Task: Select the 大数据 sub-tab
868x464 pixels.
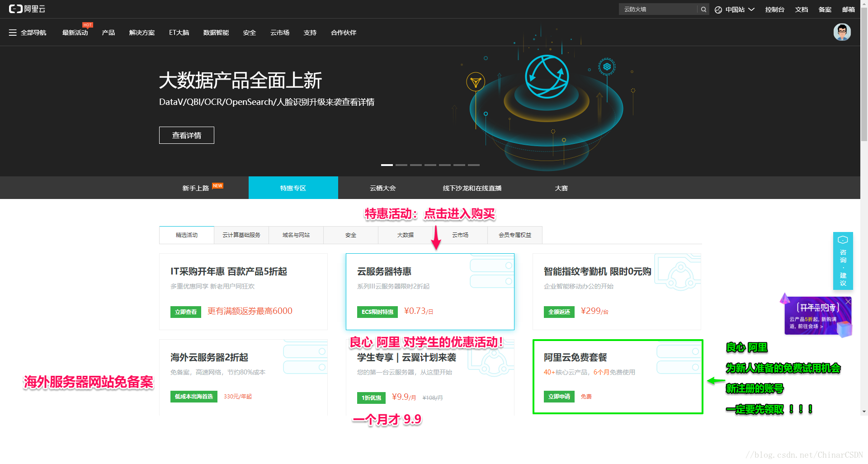Action: click(406, 235)
